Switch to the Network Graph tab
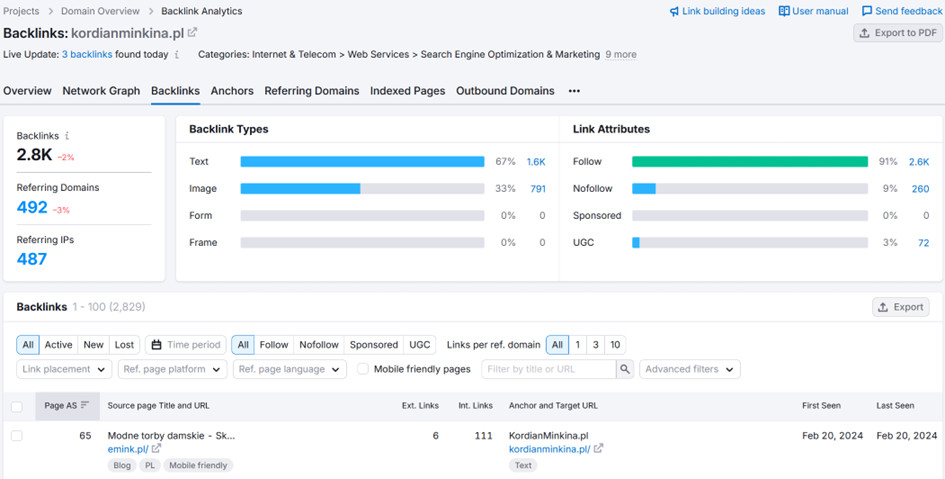 (x=101, y=91)
